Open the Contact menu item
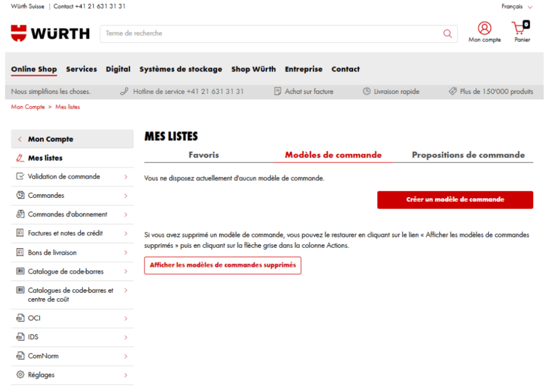This screenshot has width=549, height=392. (x=345, y=69)
